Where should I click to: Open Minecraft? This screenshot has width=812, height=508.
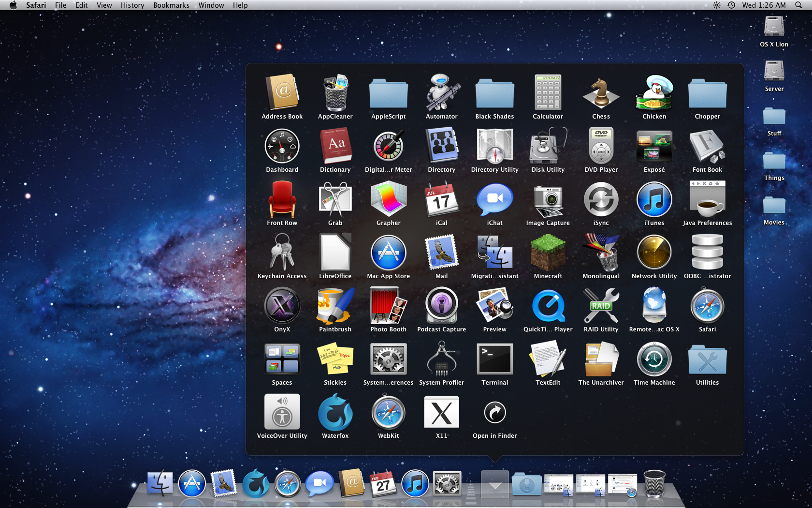(x=548, y=252)
